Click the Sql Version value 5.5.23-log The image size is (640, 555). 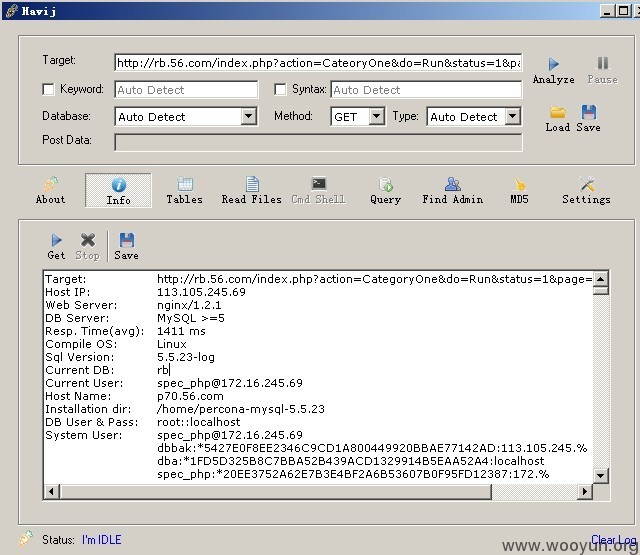(186, 357)
